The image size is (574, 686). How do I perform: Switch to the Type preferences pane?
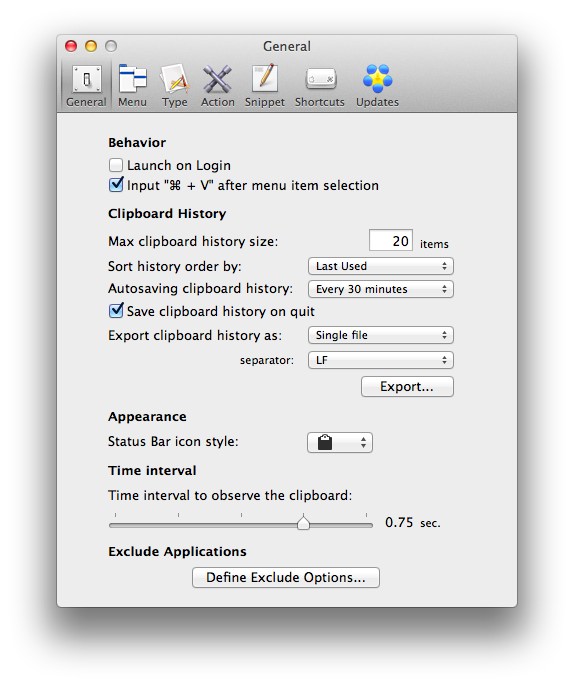[174, 86]
